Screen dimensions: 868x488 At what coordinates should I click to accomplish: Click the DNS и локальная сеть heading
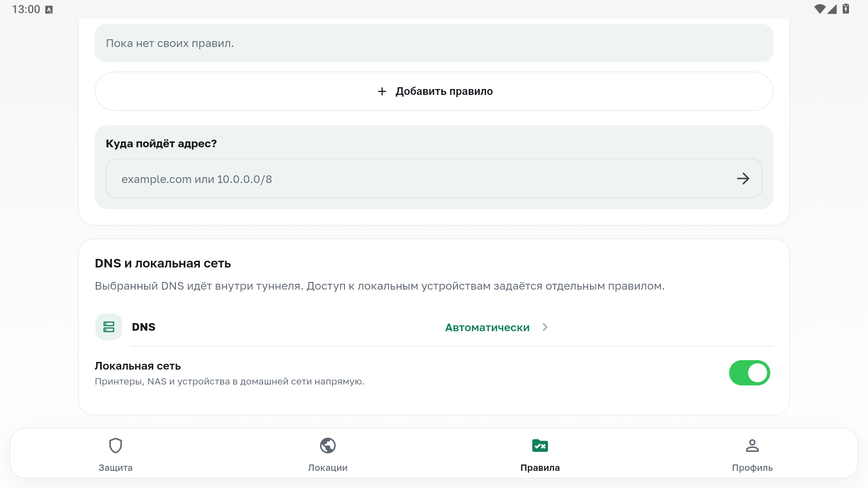(163, 263)
